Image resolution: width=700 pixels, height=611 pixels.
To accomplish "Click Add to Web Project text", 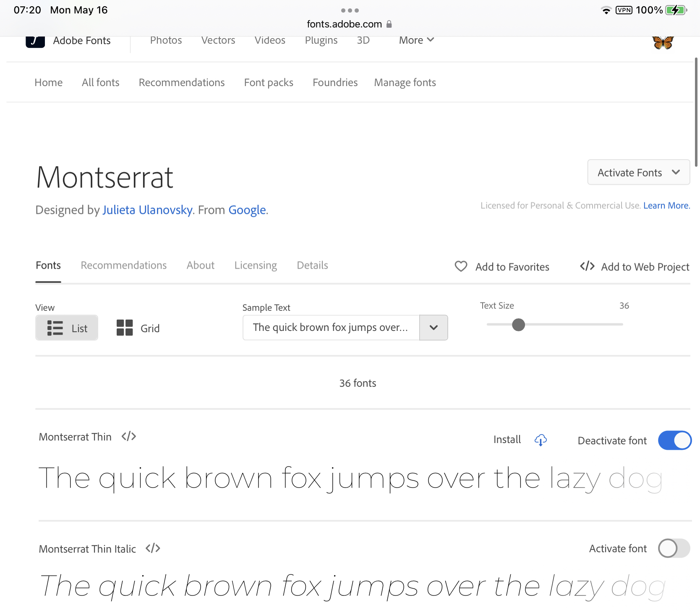I will tap(645, 267).
